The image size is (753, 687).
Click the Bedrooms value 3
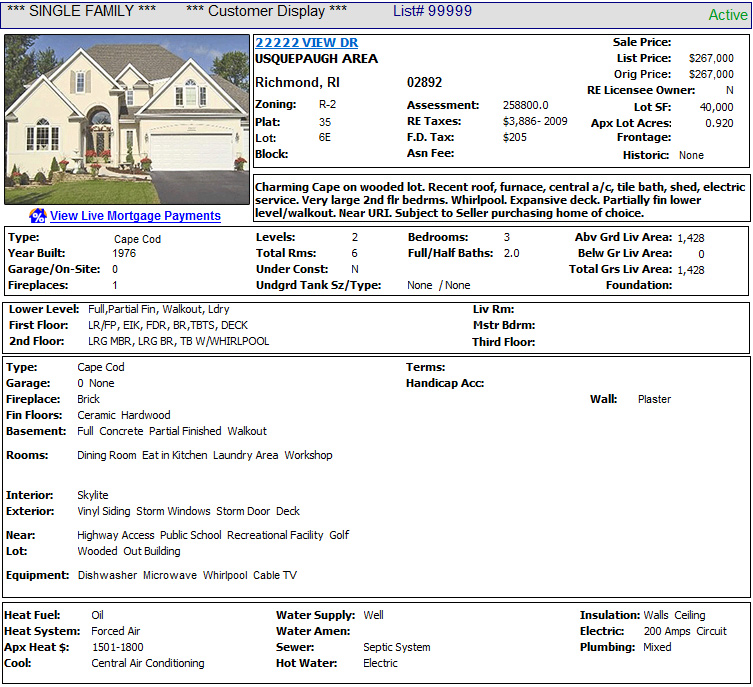point(507,238)
